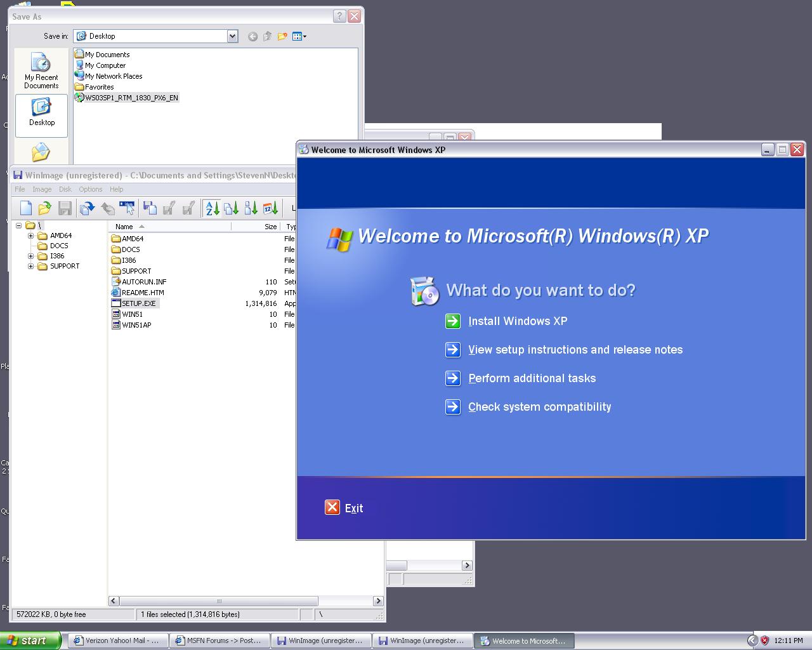Click grayed Save floppy icon in WinImage
Image resolution: width=812 pixels, height=650 pixels.
pos(64,208)
